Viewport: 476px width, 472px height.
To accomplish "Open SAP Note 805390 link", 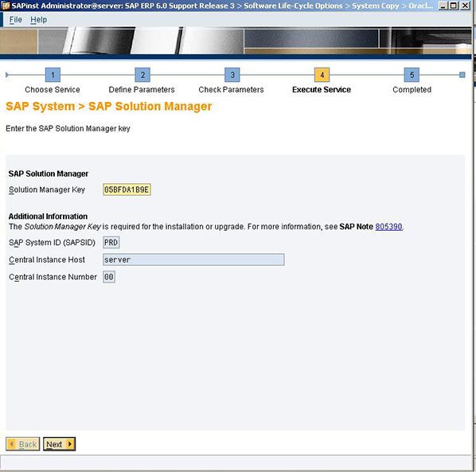I will (x=388, y=227).
